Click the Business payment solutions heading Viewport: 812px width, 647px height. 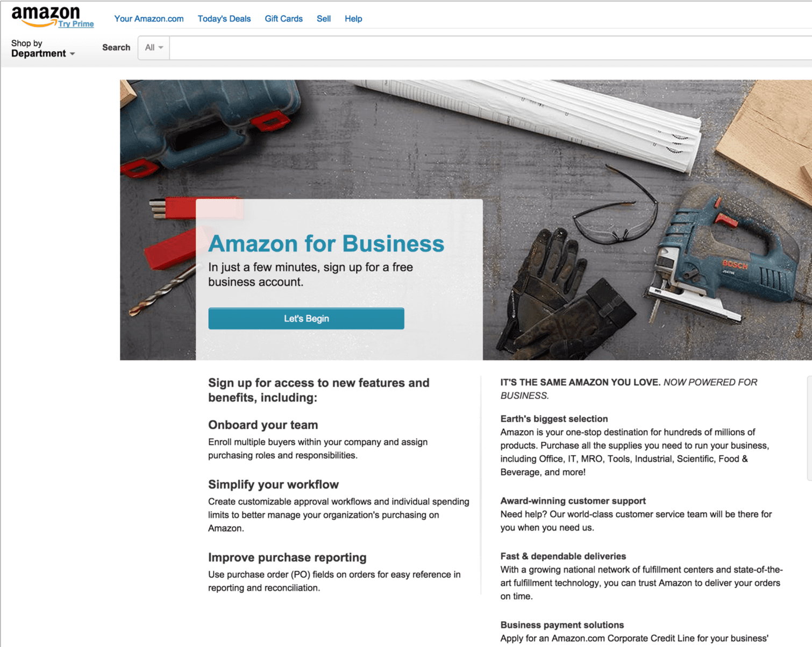(562, 625)
